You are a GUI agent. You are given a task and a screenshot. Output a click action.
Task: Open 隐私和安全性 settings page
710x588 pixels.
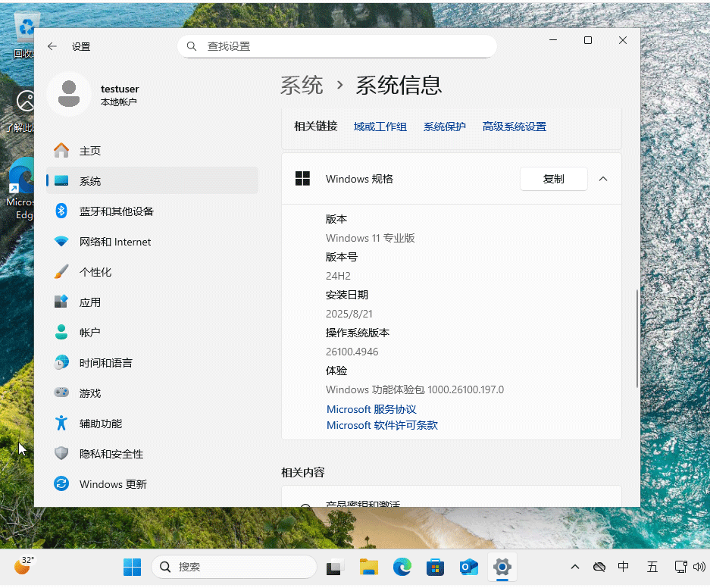(x=152, y=454)
